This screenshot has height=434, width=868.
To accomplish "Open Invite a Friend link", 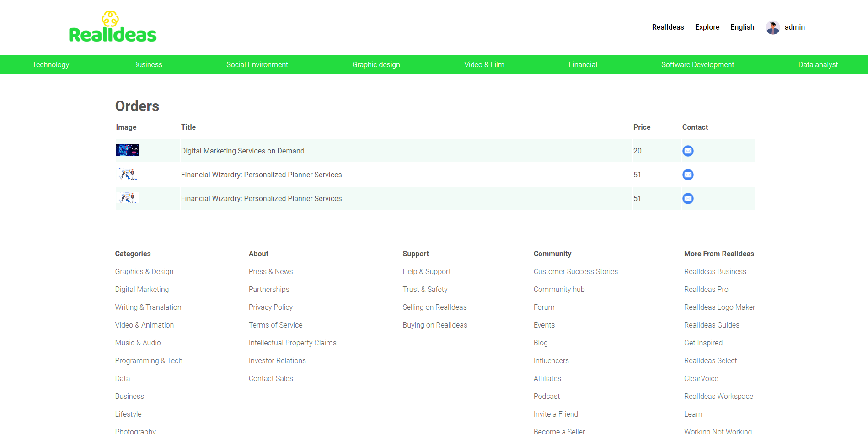I will click(x=556, y=414).
